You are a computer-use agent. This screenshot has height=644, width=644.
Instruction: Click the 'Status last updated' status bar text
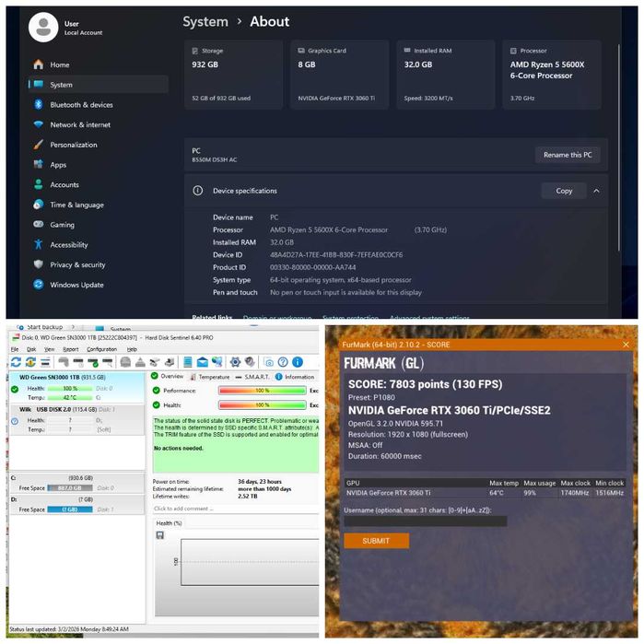click(x=69, y=629)
